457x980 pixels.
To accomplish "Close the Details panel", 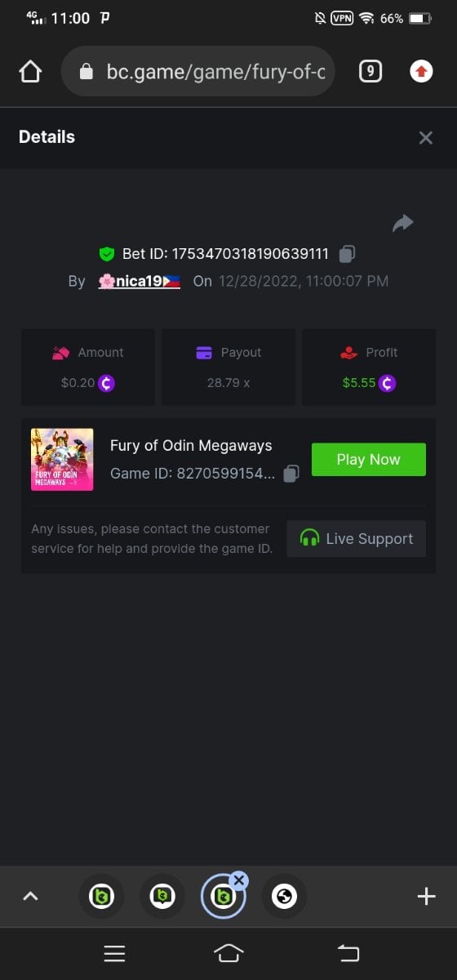I will [425, 137].
